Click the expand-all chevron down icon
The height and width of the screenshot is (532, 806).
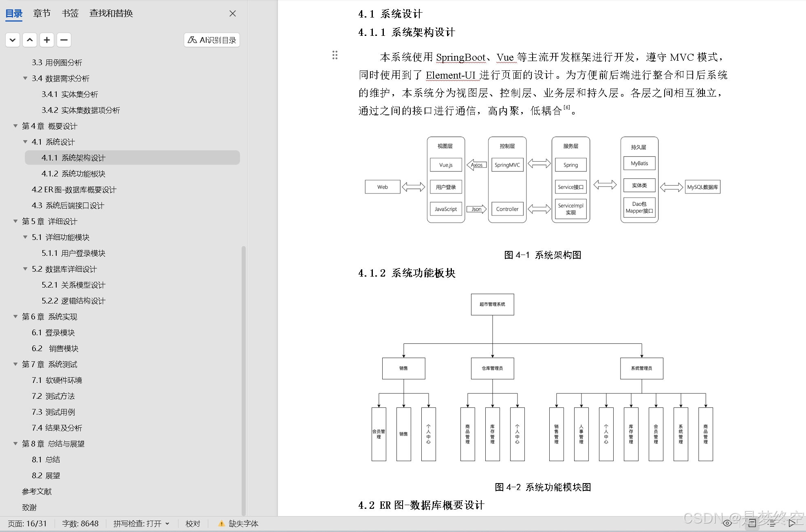point(13,40)
